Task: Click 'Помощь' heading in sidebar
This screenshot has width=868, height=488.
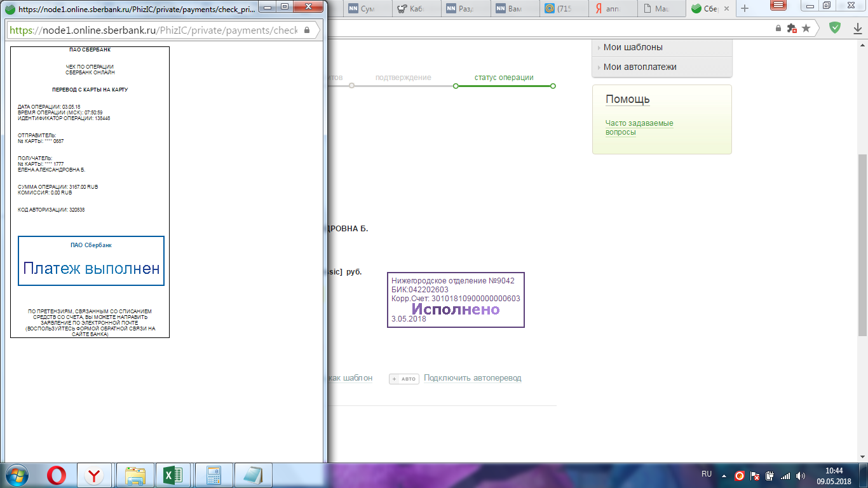Action: point(627,99)
